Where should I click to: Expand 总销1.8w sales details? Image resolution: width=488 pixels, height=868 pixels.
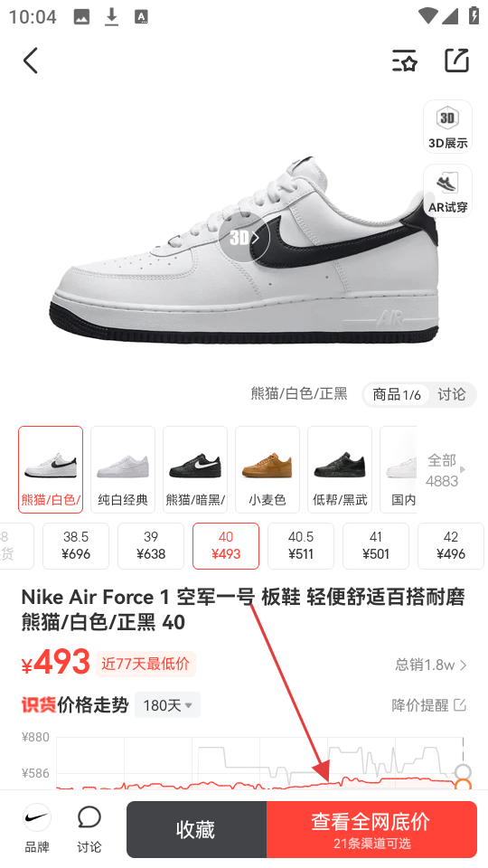click(x=430, y=665)
